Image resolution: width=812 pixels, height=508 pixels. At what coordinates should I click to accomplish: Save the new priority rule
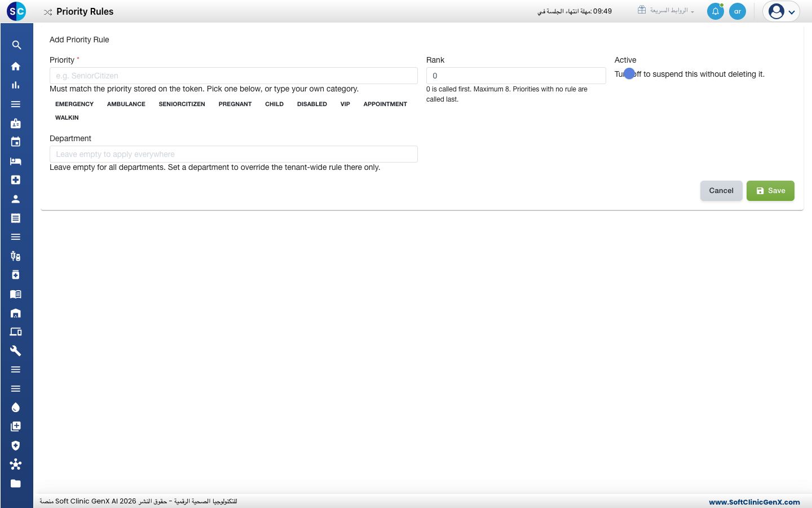click(x=770, y=191)
